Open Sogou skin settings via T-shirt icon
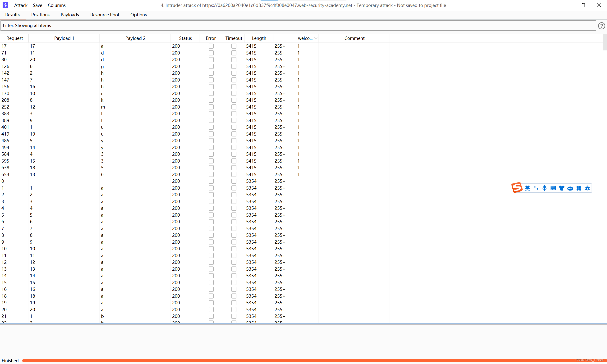607x364 pixels. [562, 188]
